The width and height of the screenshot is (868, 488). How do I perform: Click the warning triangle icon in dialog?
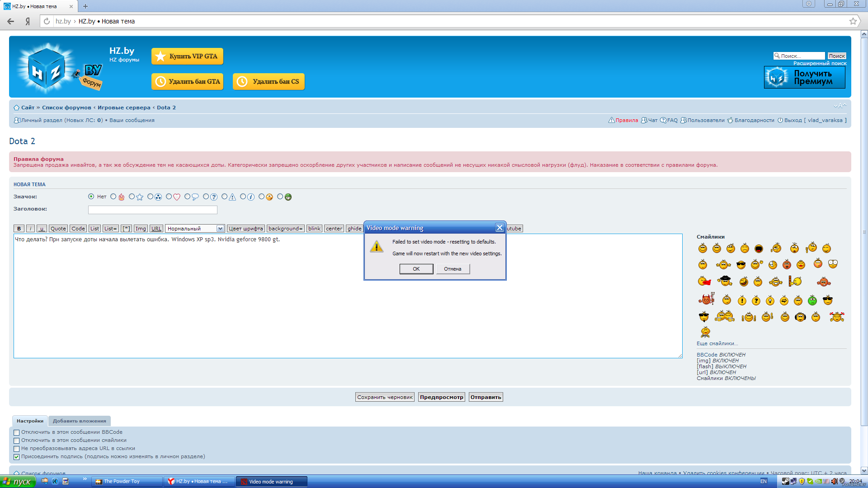(376, 247)
